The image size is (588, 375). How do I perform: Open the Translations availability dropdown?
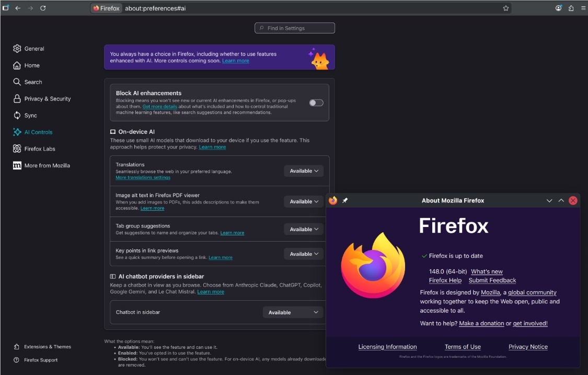304,171
